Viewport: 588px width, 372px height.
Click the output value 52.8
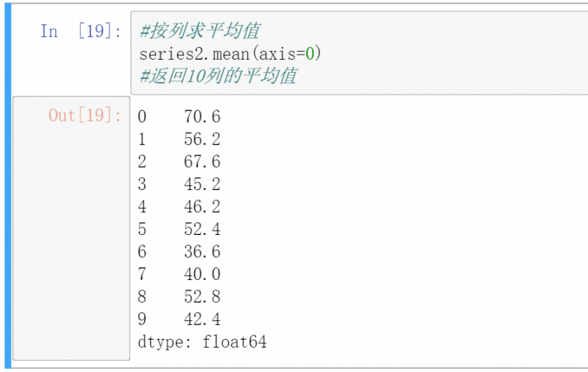pyautogui.click(x=202, y=297)
